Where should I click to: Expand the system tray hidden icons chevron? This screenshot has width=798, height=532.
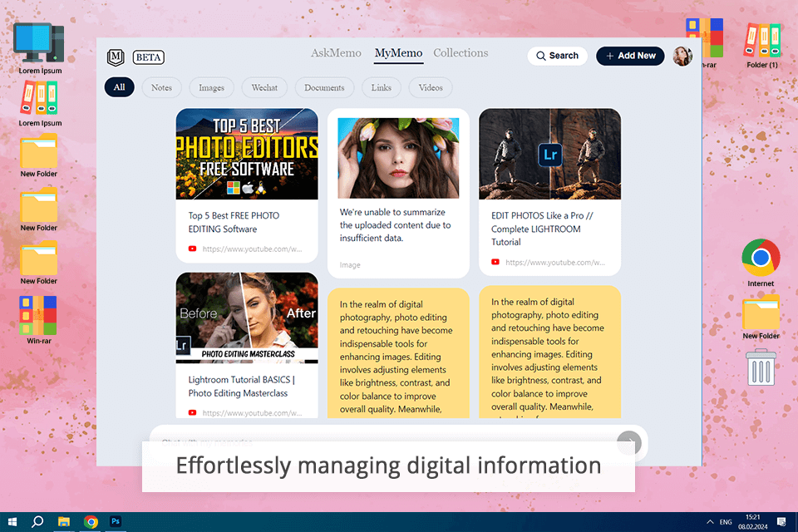click(709, 522)
